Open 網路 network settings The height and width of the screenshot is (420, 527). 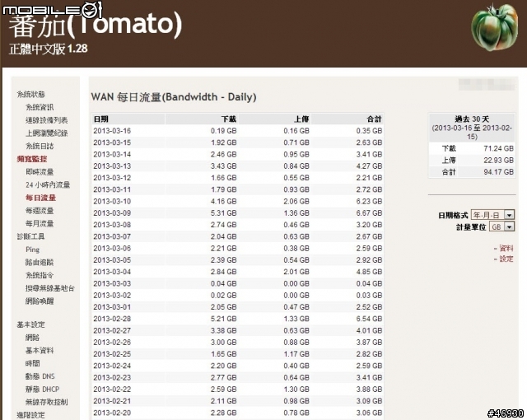(x=32, y=338)
